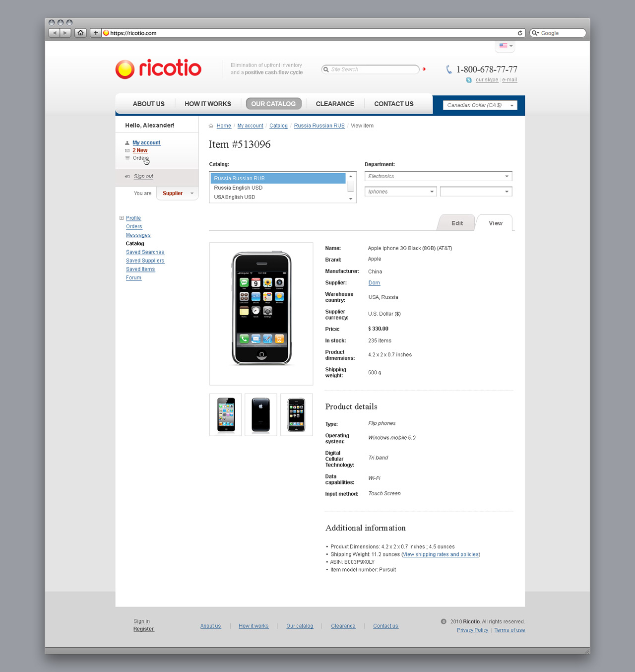Click the Dom supplier link
Screen dimensions: 635x672
[374, 283]
